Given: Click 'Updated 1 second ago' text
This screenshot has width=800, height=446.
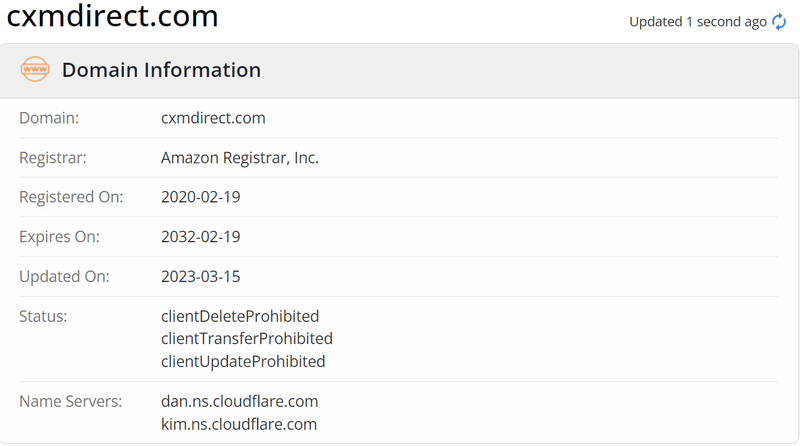Looking at the screenshot, I should pos(697,22).
